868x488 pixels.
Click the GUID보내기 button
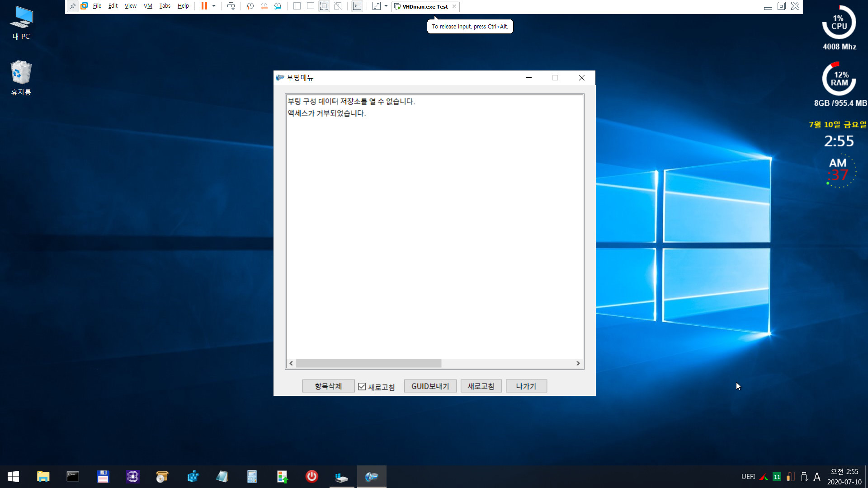pyautogui.click(x=430, y=386)
